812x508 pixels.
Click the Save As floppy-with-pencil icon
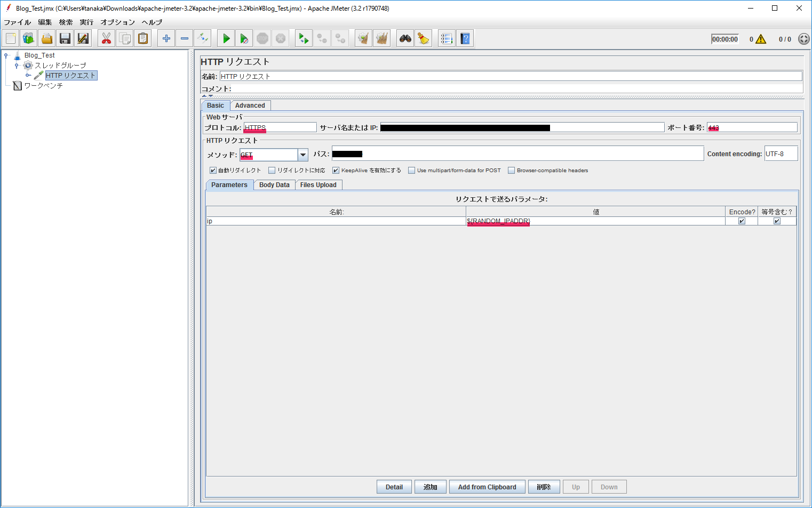click(x=83, y=38)
